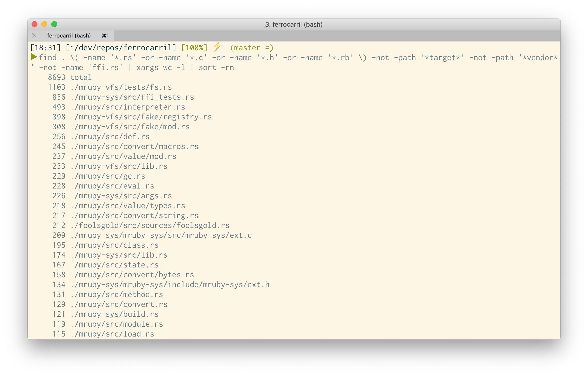The width and height of the screenshot is (588, 376).
Task: Click the green prompt arrow triangle
Action: pos(34,57)
